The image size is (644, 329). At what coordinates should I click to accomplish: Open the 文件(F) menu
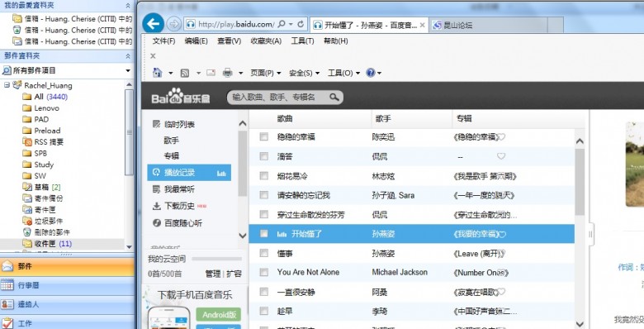pos(163,41)
